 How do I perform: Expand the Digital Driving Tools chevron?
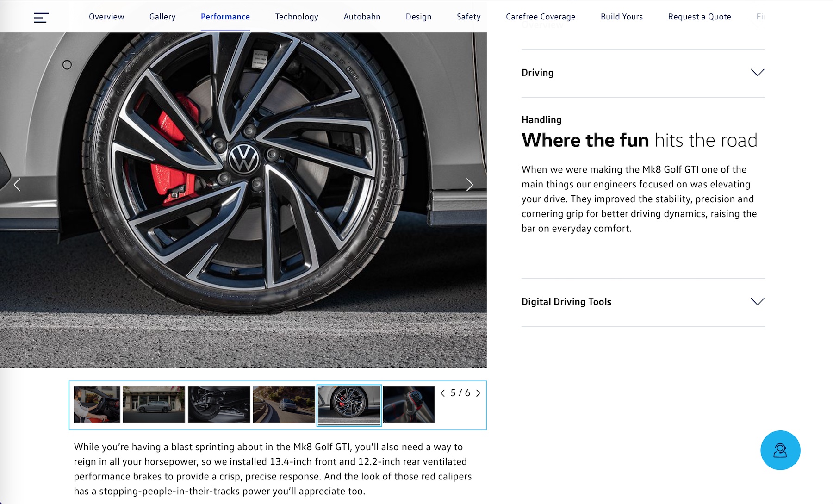[x=757, y=302]
